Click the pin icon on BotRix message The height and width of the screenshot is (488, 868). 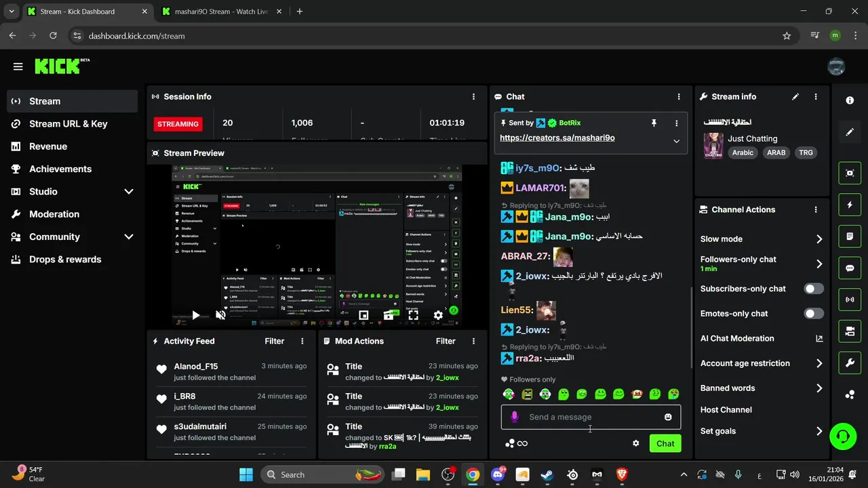pos(654,123)
